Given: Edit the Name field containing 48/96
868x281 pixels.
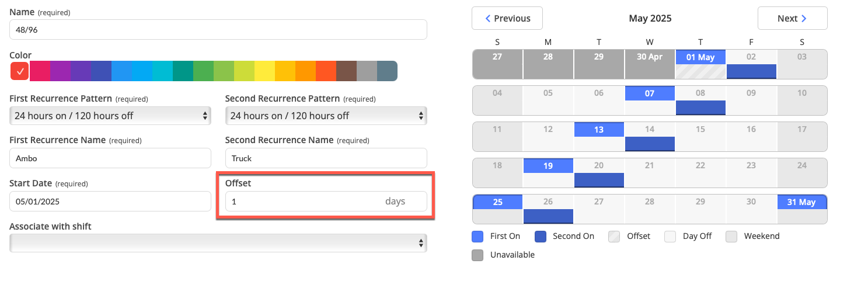Looking at the screenshot, I should [218, 30].
